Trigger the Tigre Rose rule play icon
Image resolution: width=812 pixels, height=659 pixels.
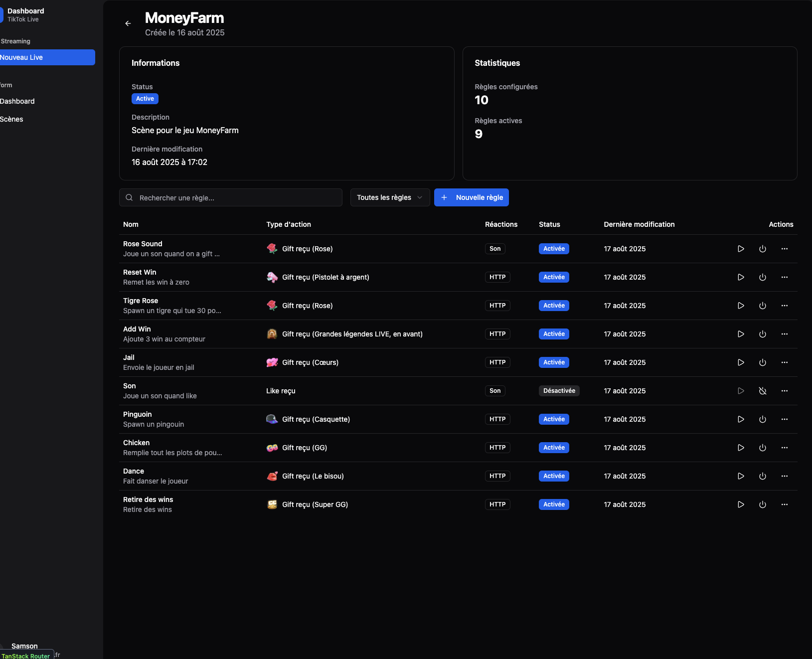click(x=741, y=306)
